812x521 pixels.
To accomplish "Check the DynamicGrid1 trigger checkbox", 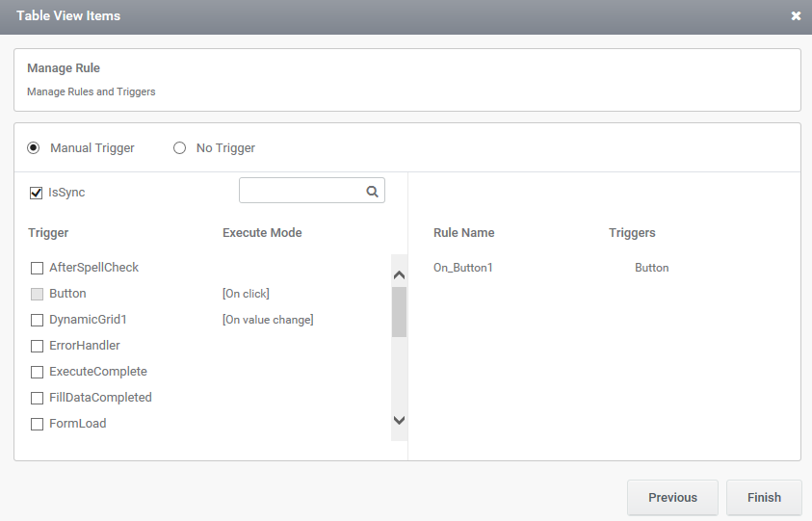I will (37, 320).
